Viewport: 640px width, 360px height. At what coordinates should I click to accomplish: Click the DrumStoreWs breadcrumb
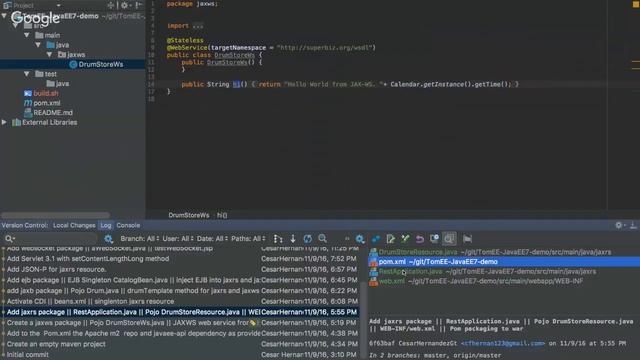[189, 215]
